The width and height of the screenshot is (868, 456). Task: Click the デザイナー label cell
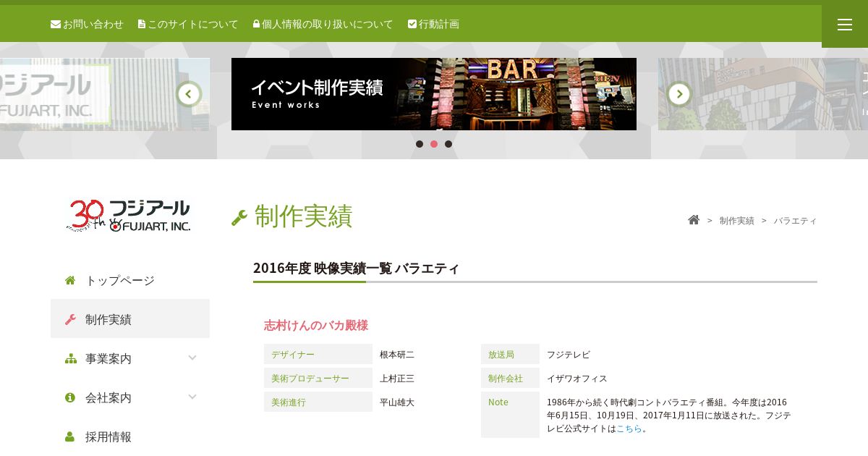318,354
